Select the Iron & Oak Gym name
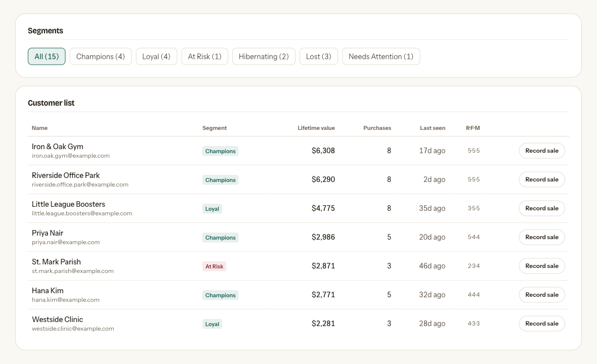 pos(58,147)
